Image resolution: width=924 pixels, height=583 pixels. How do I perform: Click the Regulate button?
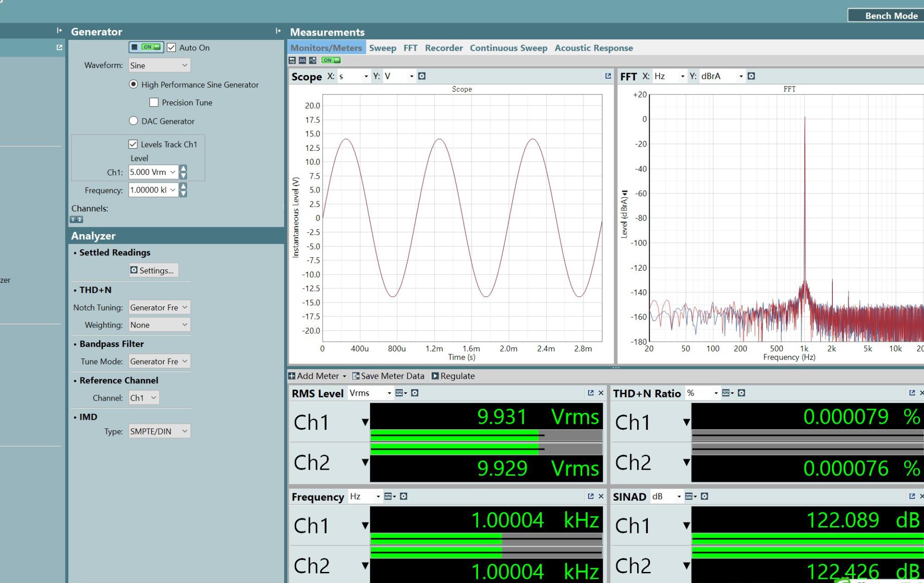453,376
